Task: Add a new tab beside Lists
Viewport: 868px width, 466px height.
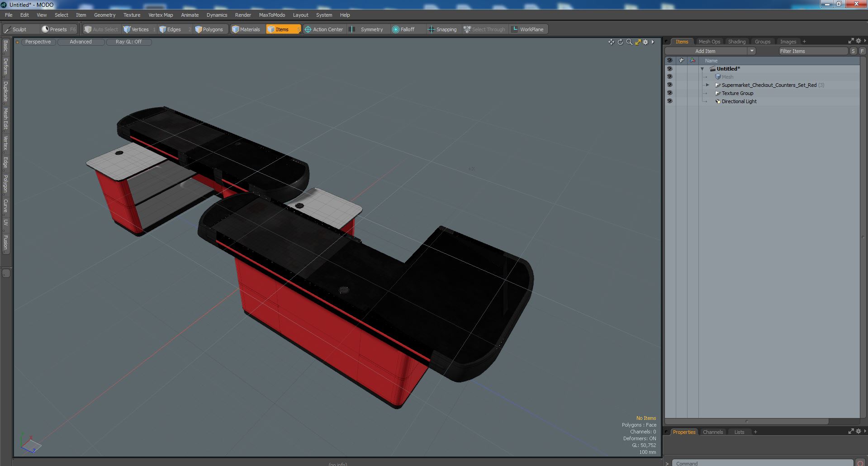Action: pos(755,432)
